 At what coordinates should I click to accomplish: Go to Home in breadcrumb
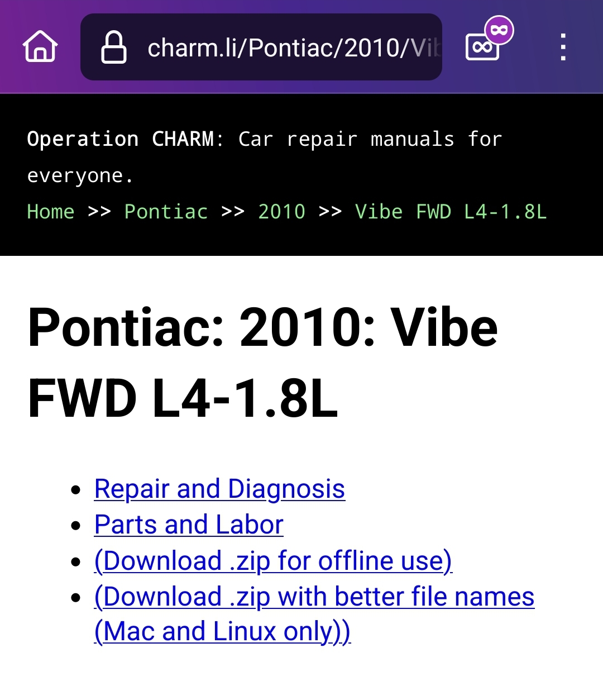51,212
